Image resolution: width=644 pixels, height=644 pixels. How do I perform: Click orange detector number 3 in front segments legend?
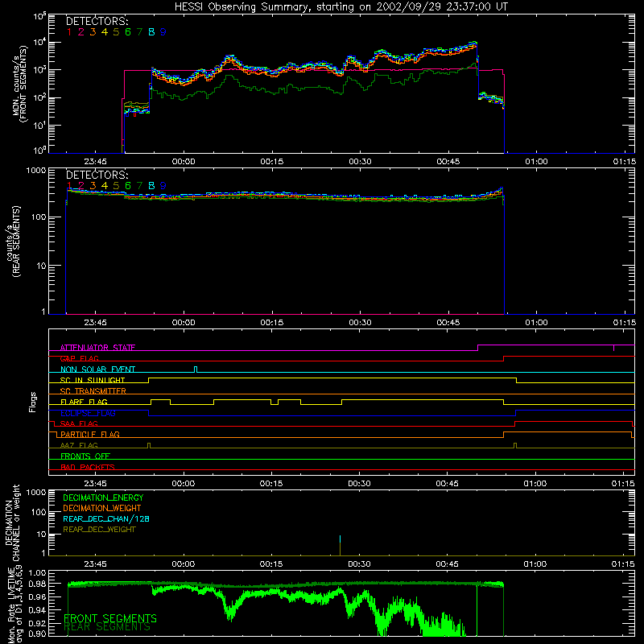point(93,32)
